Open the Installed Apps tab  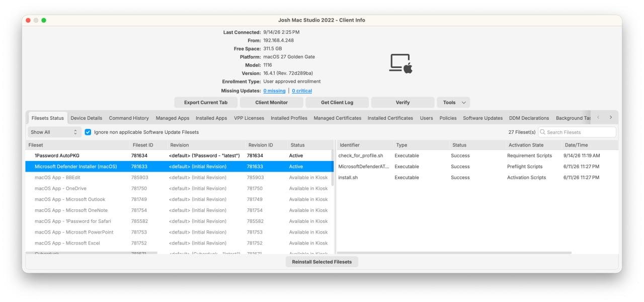pos(211,118)
